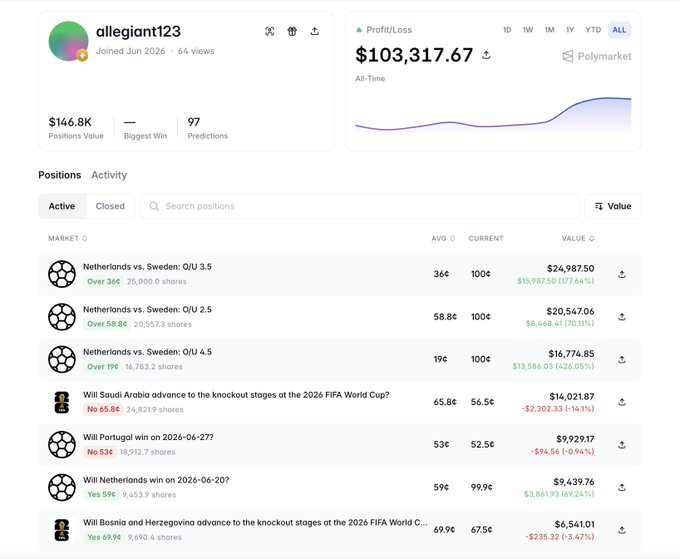Click the Over 36¢ badge
This screenshot has height=559, width=680.
(104, 281)
